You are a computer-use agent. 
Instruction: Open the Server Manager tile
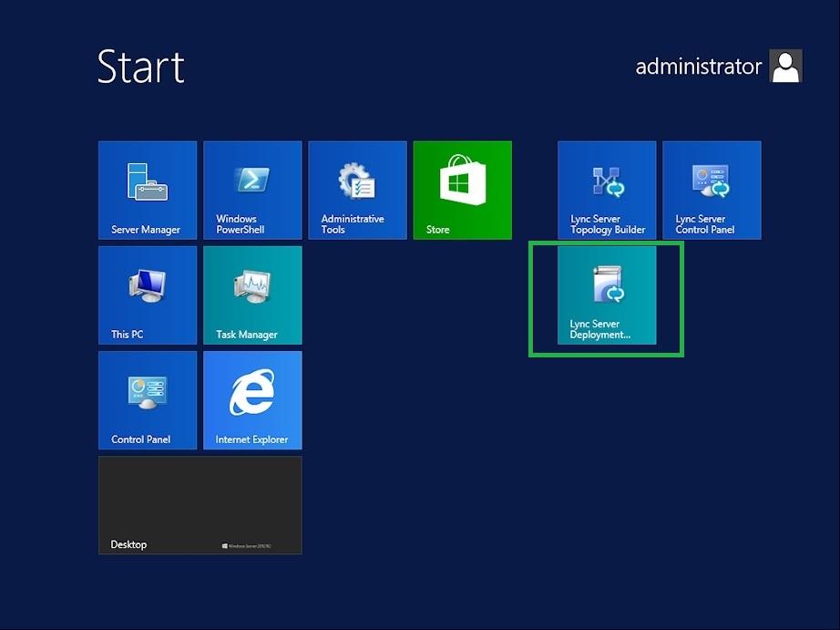(x=148, y=190)
